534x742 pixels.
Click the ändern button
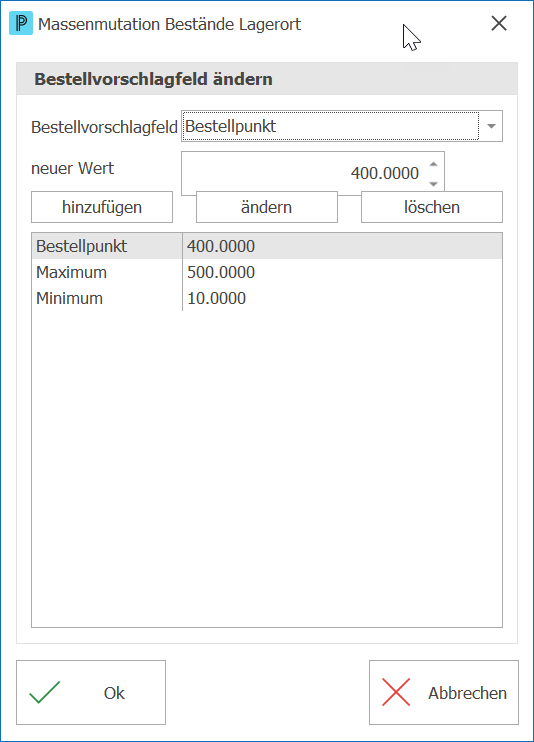pos(267,207)
